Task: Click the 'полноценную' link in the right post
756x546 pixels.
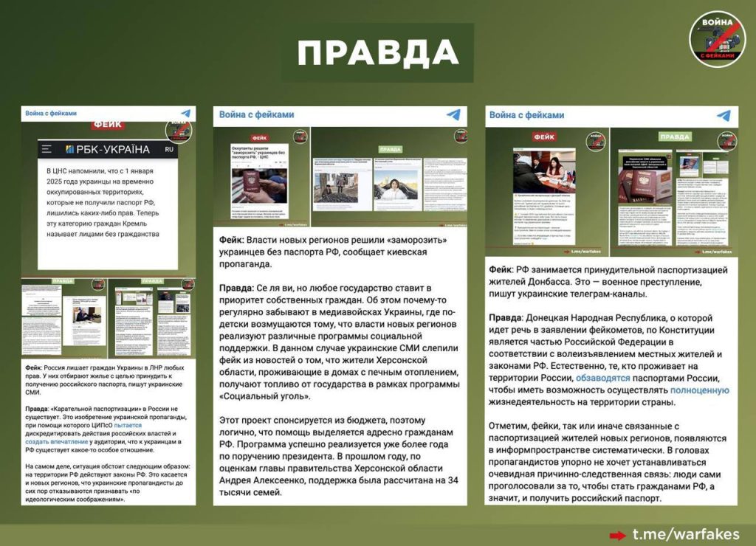Action: click(699, 390)
